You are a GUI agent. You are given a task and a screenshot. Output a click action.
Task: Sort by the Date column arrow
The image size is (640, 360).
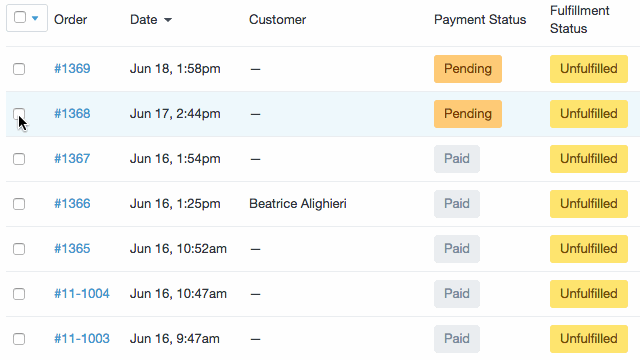pos(168,20)
